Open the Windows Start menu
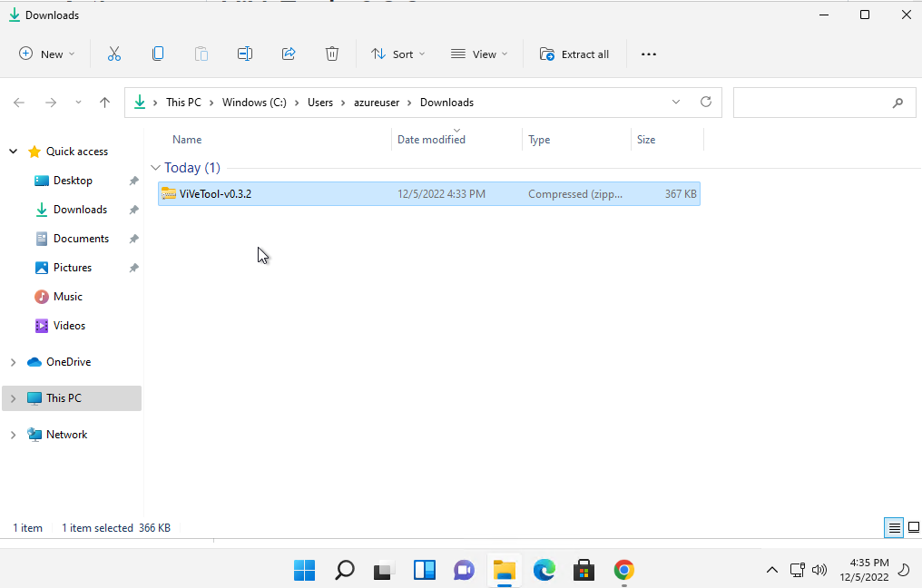The height and width of the screenshot is (588, 922). (x=304, y=570)
